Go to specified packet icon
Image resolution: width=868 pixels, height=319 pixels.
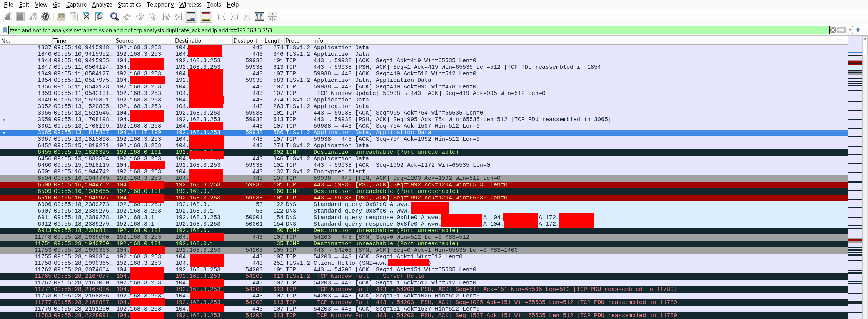(x=153, y=17)
